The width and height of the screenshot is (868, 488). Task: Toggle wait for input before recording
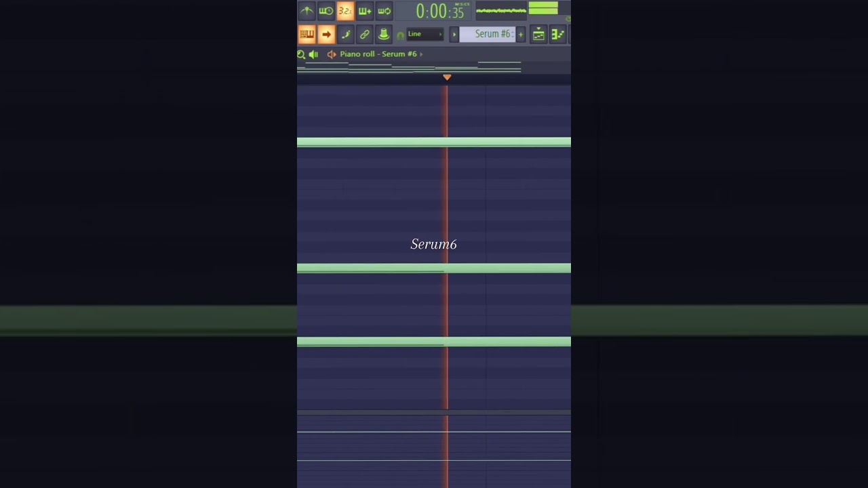click(326, 11)
